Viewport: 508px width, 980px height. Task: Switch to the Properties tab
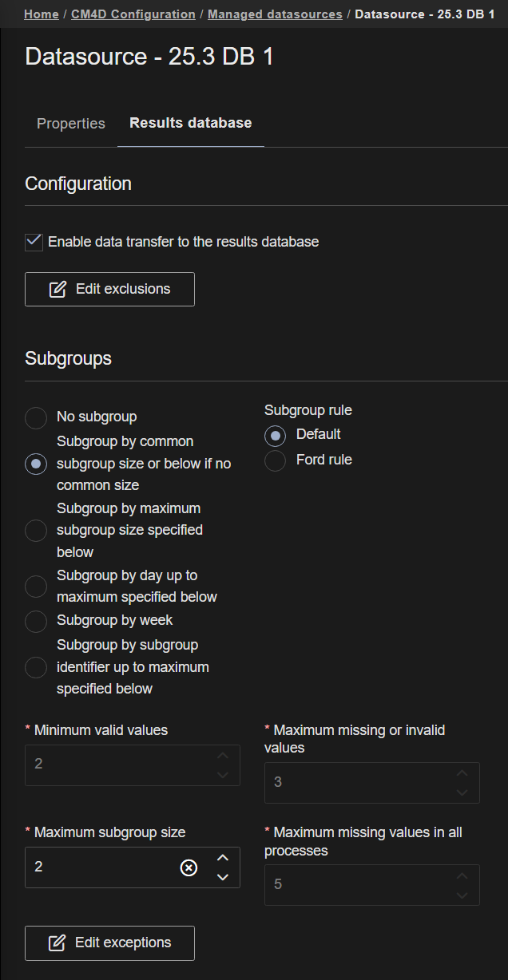(x=71, y=124)
